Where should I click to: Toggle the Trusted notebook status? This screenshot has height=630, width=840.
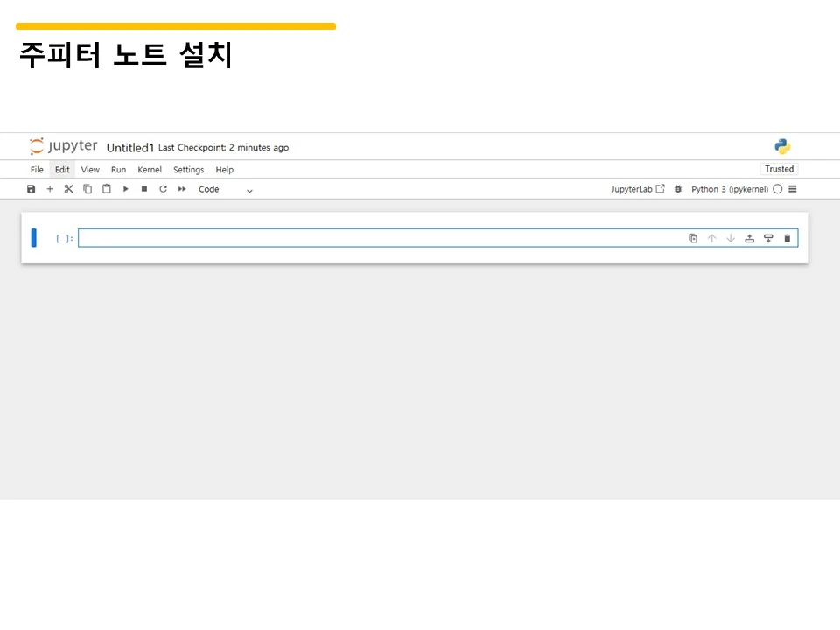pyautogui.click(x=778, y=169)
